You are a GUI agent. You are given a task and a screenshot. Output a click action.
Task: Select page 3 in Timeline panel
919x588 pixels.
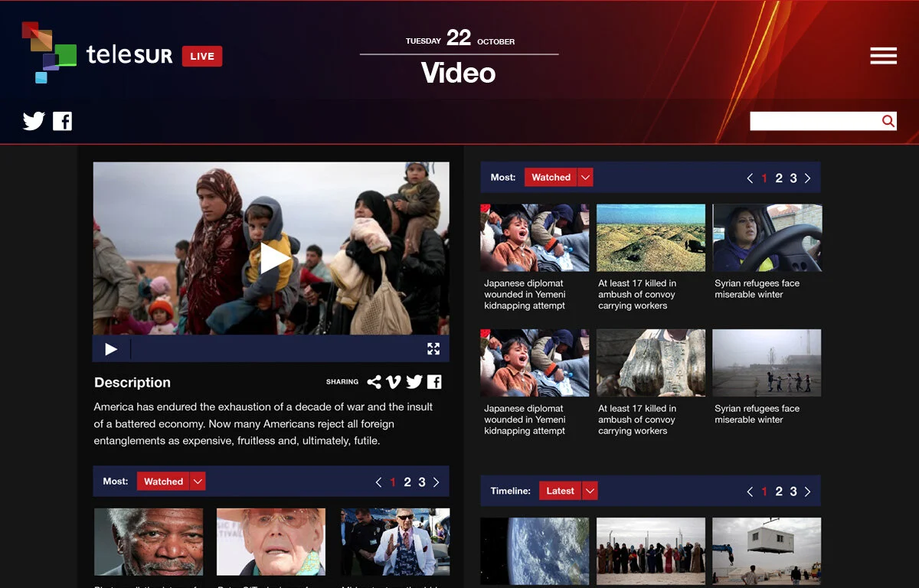793,492
